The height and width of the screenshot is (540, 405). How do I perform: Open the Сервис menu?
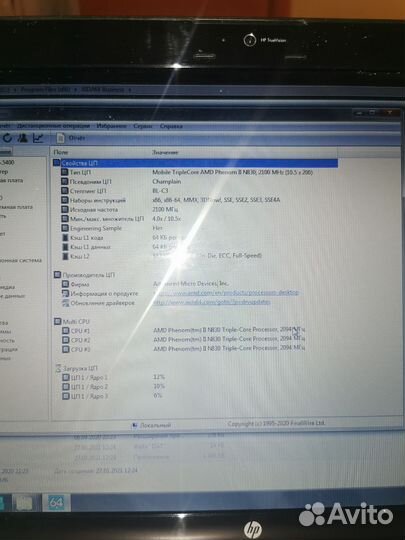tap(143, 126)
